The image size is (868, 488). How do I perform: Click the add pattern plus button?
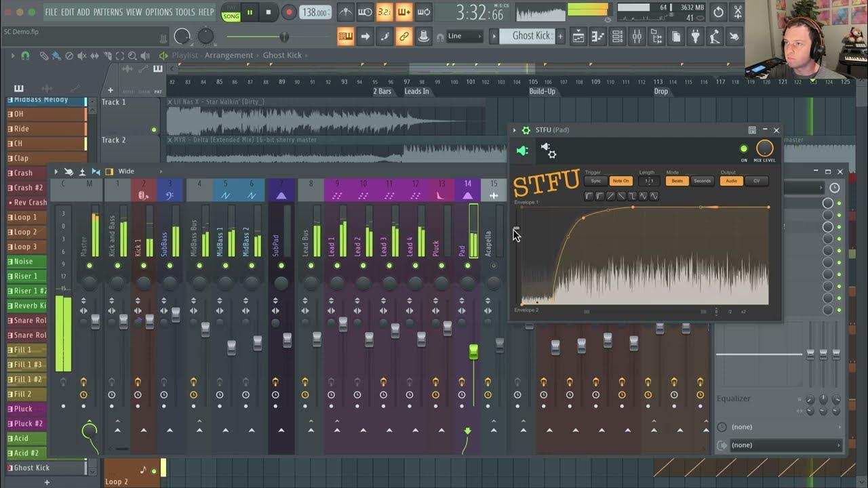pyautogui.click(x=560, y=37)
